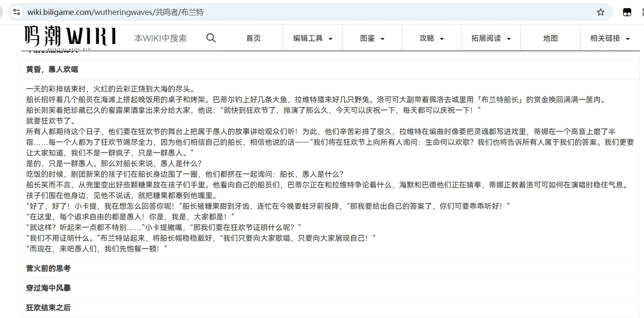The width and height of the screenshot is (644, 318).
Task: Expand the 狂欢结束之后 section
Action: [48, 308]
